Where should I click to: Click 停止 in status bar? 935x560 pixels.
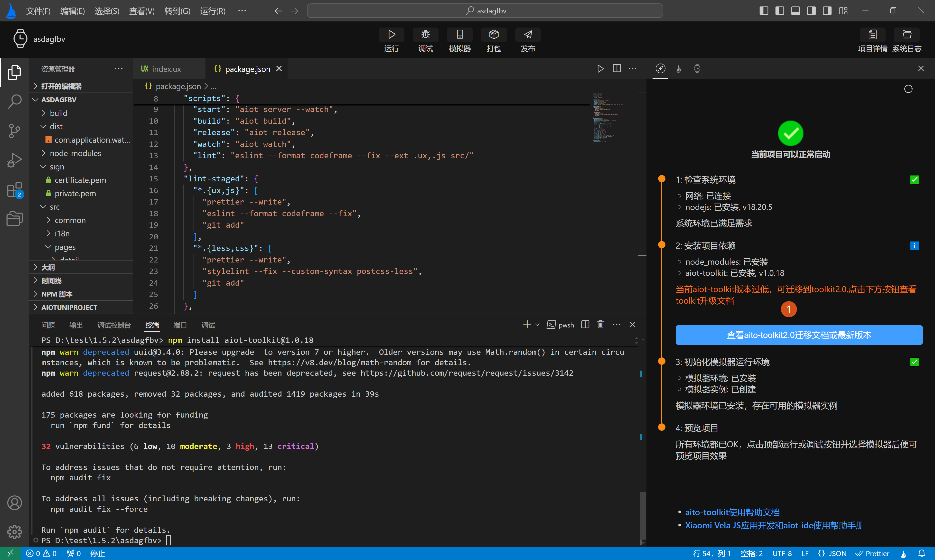[x=97, y=553]
